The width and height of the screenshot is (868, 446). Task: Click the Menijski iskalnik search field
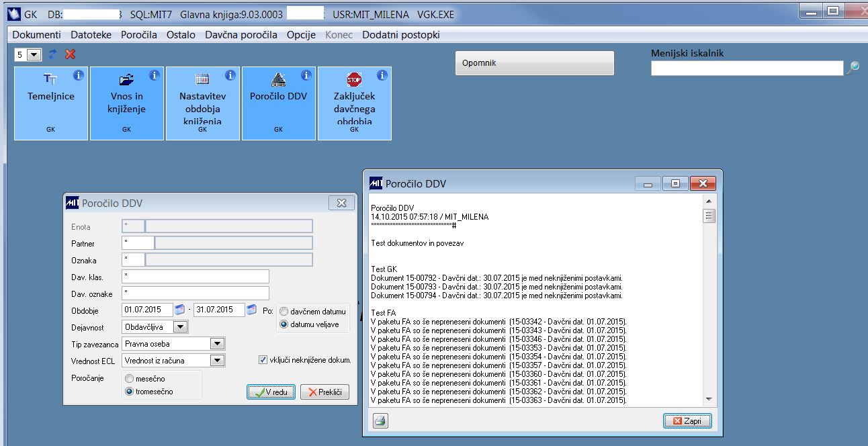[747, 68]
